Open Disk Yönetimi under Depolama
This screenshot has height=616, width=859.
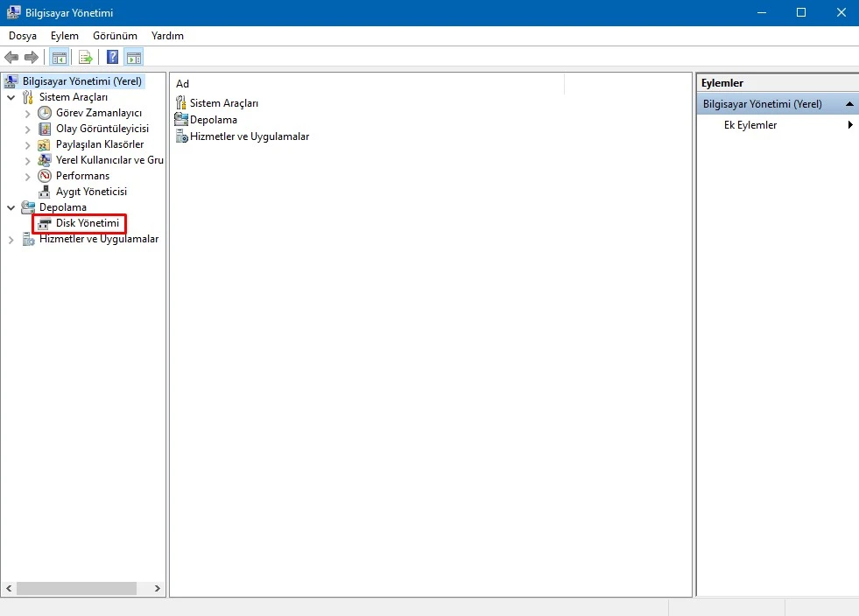pyautogui.click(x=86, y=223)
